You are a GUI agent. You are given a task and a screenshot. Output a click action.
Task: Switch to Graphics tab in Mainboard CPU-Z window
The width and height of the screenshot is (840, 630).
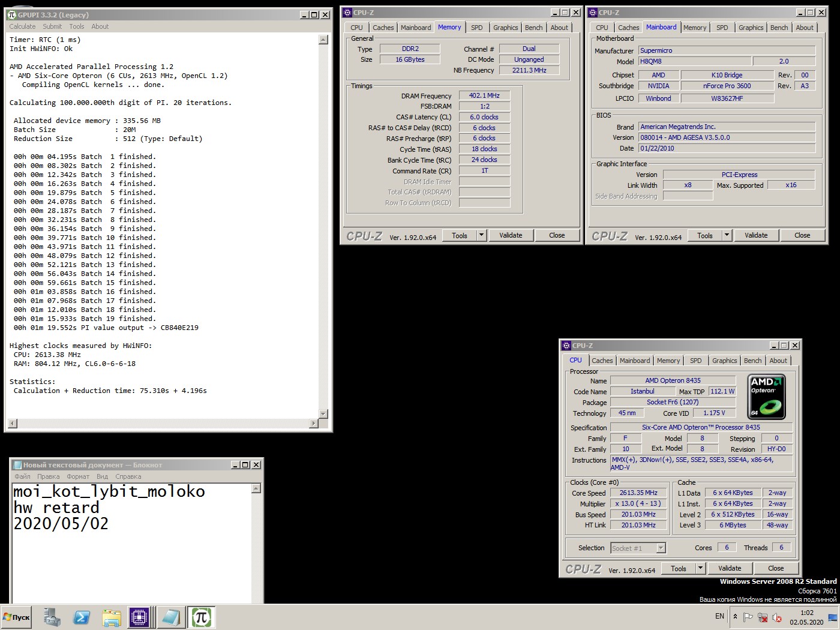(x=751, y=28)
